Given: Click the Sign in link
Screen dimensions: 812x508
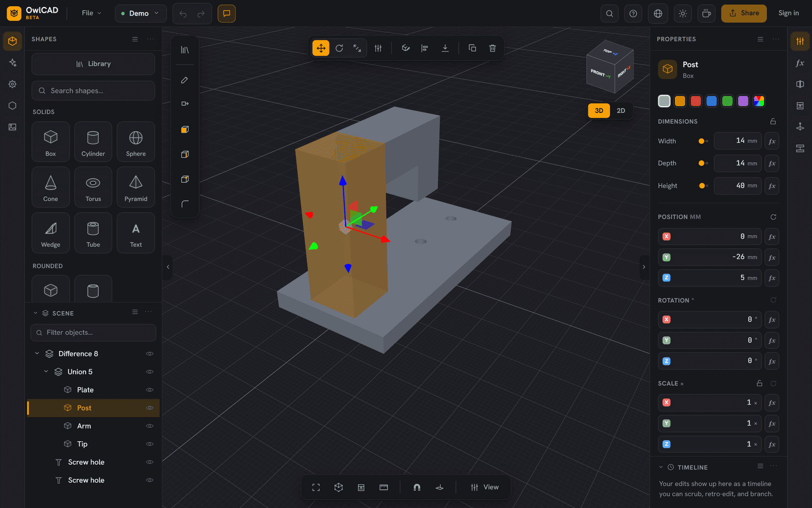Looking at the screenshot, I should [x=789, y=13].
